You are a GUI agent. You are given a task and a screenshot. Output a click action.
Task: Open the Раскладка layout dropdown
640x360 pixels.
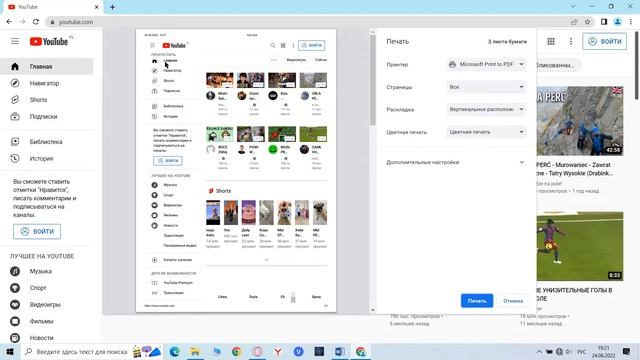click(487, 109)
